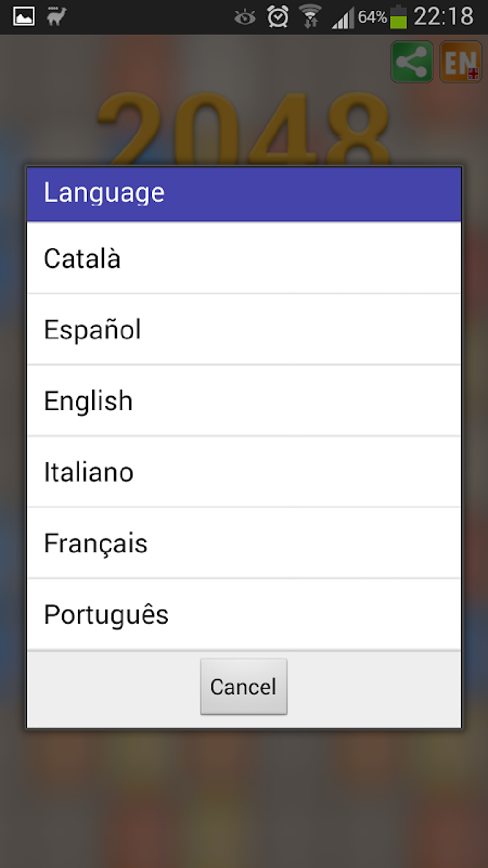The image size is (488, 868).
Task: Pick Italiano from the list
Action: point(244,472)
